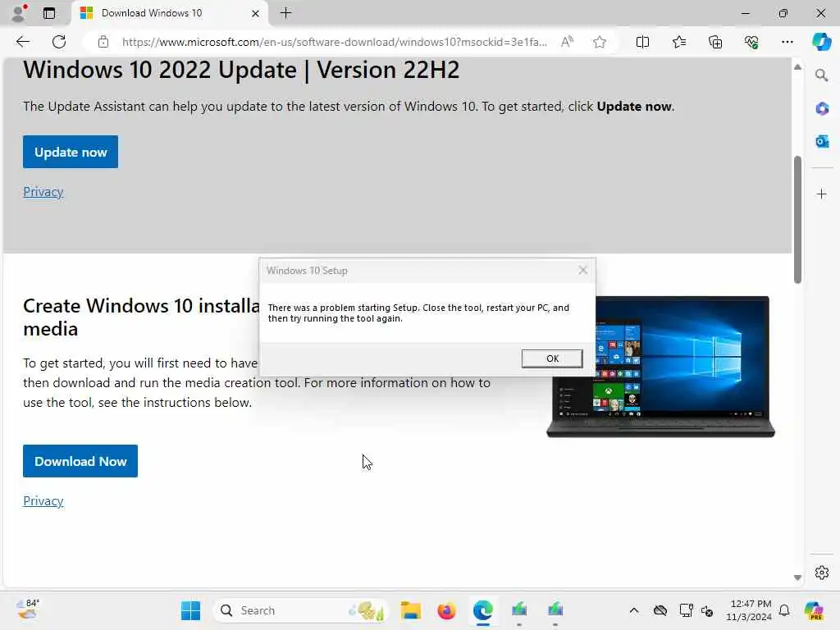Viewport: 840px width, 630px height.
Task: Open the Favorites list
Action: coord(678,42)
